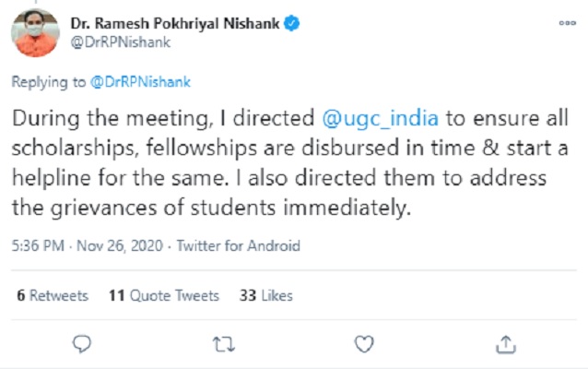Click the 5:36 PM timestamp
The image size is (588, 369).
[x=39, y=246]
